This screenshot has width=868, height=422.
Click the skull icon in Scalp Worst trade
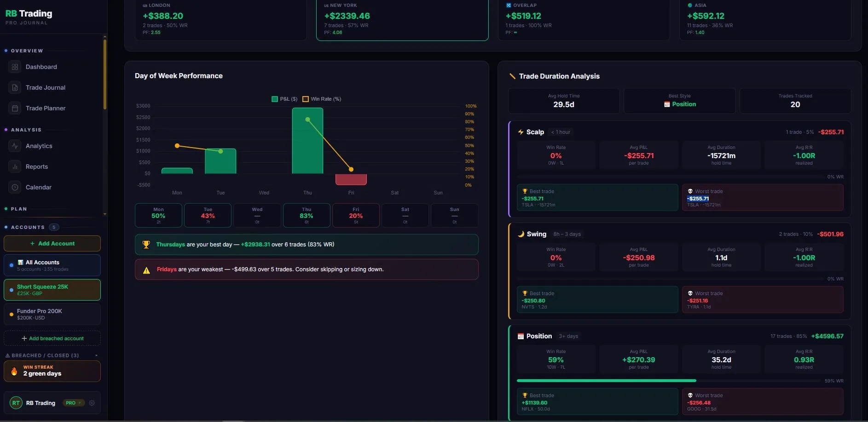click(690, 191)
